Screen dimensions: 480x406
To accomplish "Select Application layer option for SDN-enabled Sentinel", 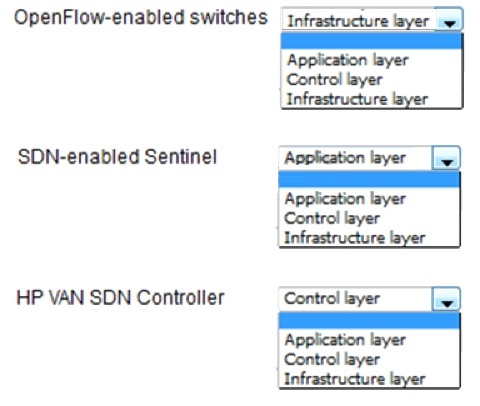I will pyautogui.click(x=345, y=199).
